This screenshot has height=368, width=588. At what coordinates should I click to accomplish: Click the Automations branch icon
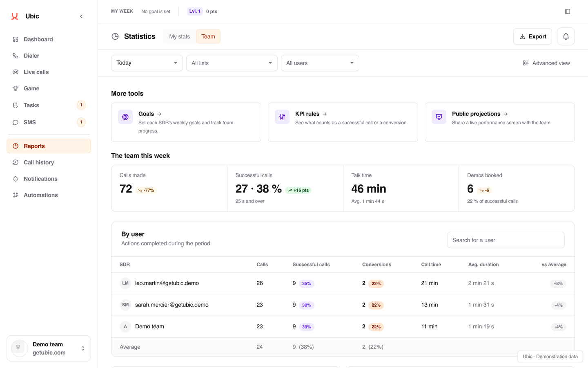pos(16,195)
